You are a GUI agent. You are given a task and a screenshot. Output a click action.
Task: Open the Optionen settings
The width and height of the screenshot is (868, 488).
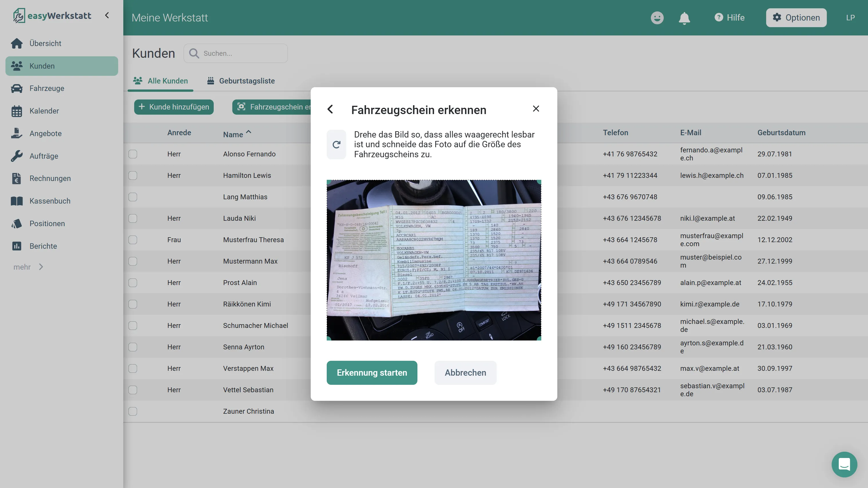point(796,17)
